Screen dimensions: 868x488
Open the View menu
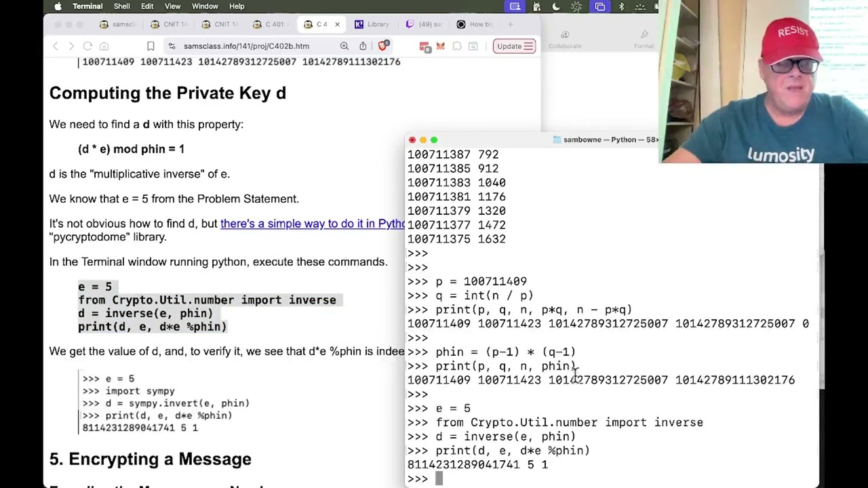(172, 7)
